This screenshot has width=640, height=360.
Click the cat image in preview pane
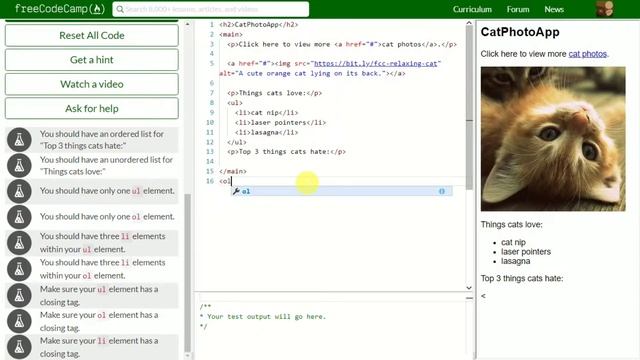[553, 139]
